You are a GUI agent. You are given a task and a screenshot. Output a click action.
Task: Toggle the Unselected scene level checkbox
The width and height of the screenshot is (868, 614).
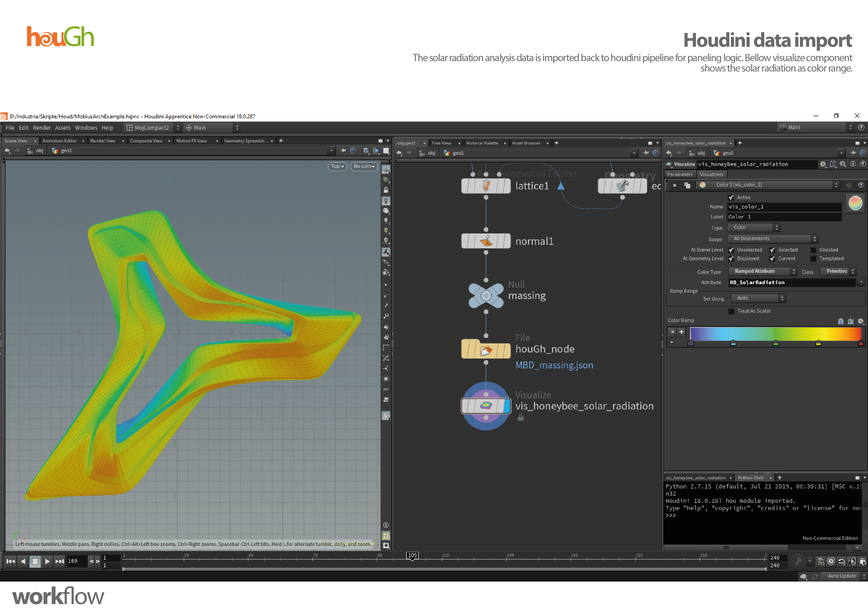[x=731, y=250]
